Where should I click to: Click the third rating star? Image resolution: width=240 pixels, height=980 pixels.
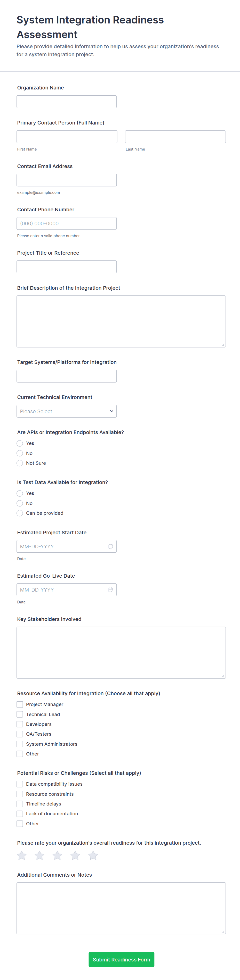tap(58, 856)
